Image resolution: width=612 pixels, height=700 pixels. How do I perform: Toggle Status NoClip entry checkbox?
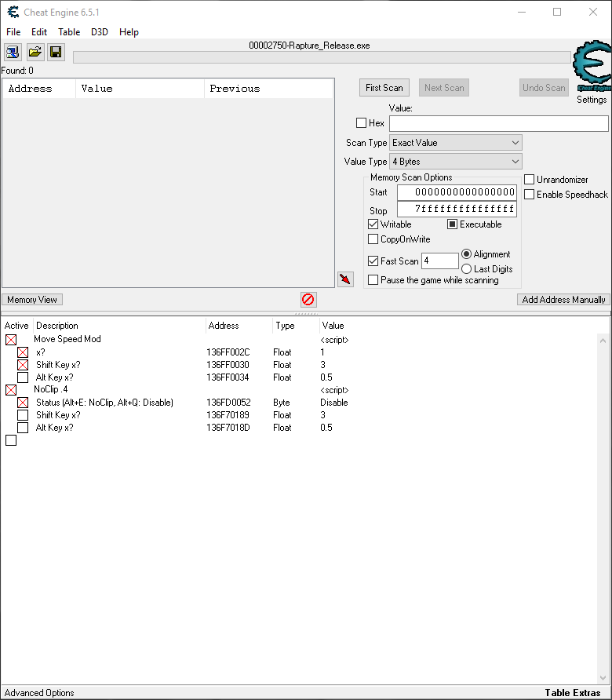(x=23, y=403)
